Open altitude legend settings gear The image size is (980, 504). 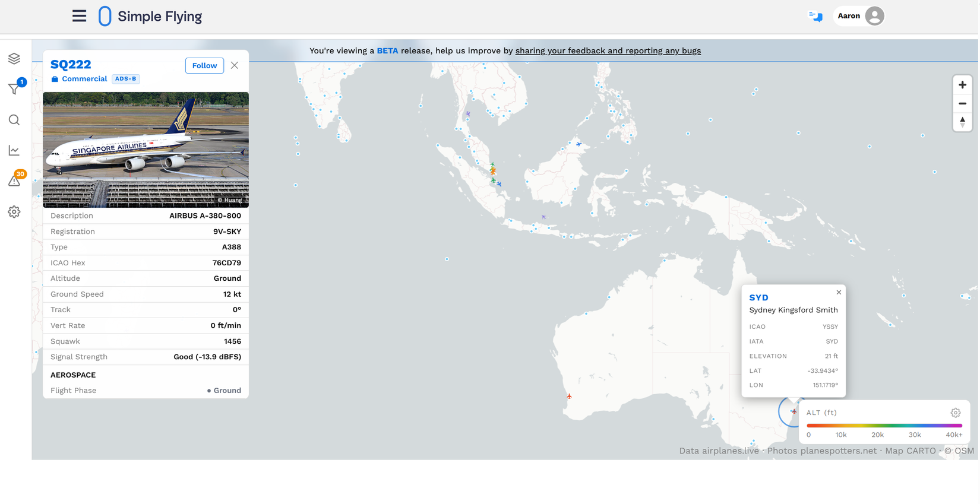click(x=955, y=413)
